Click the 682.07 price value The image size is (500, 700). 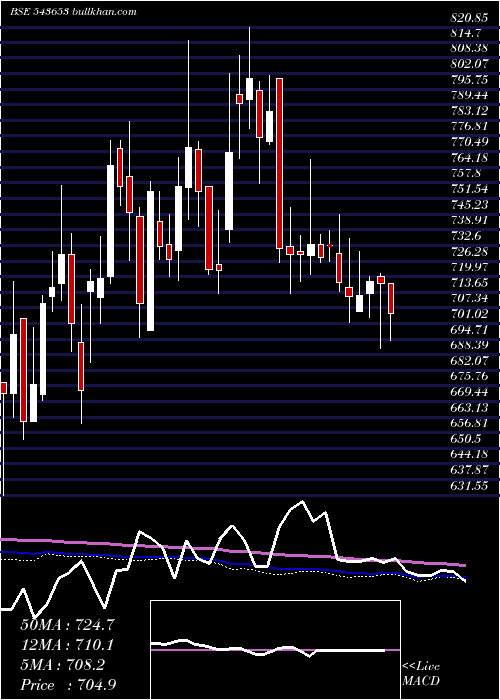[x=468, y=361]
